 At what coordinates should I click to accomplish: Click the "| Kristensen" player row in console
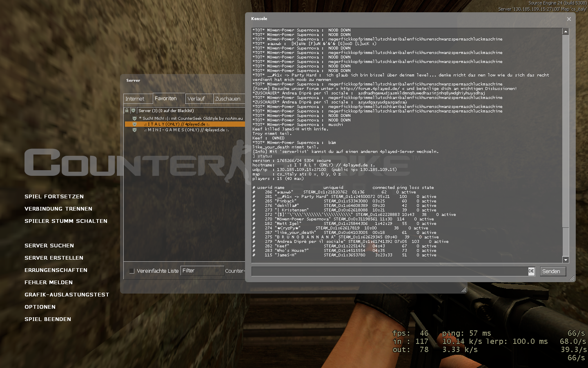point(344,210)
